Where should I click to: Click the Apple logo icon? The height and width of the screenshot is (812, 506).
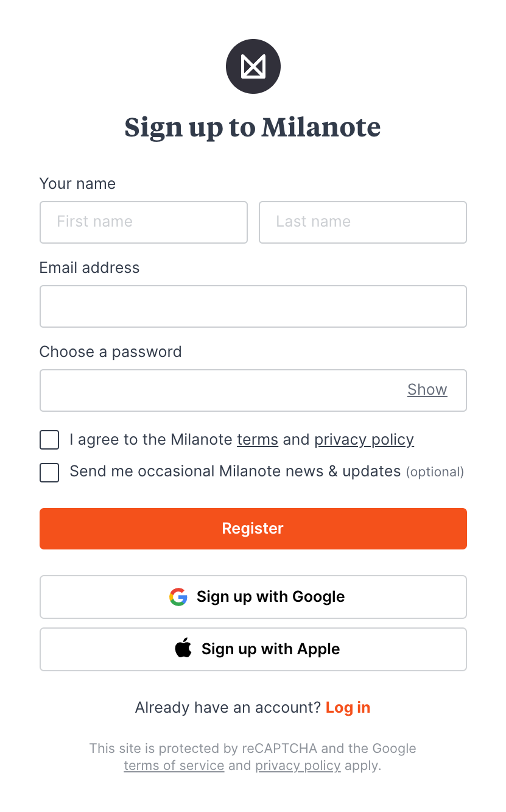(x=183, y=649)
